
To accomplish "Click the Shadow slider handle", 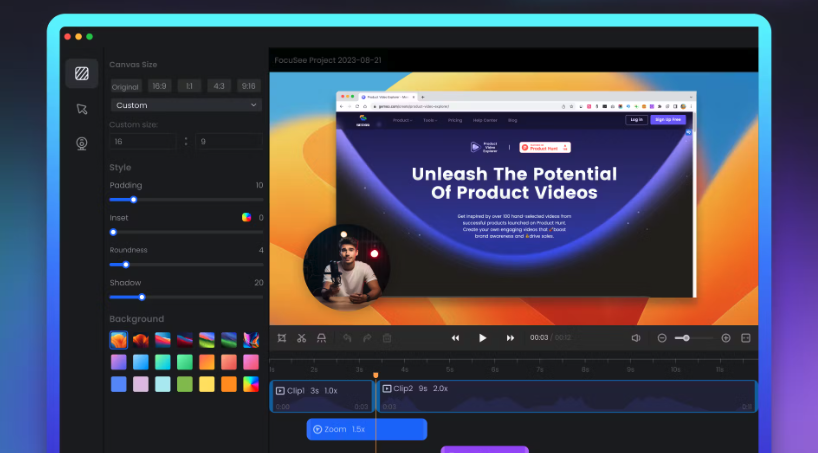I will pyautogui.click(x=142, y=297).
